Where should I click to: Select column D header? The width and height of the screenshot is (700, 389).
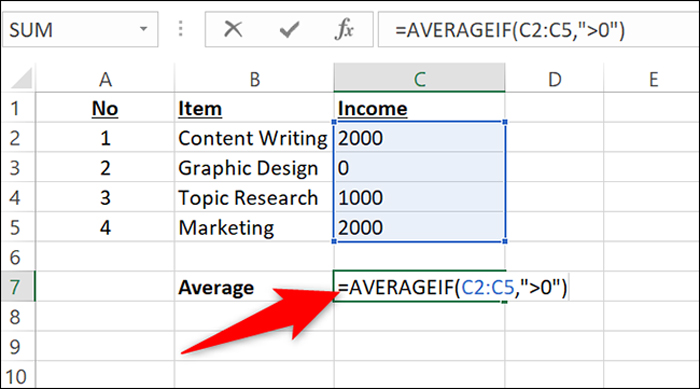click(554, 79)
